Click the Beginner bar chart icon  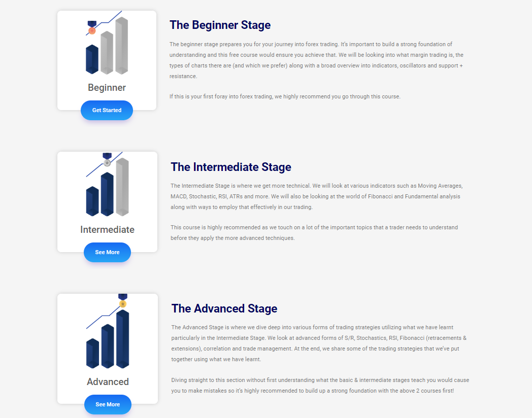(107, 43)
